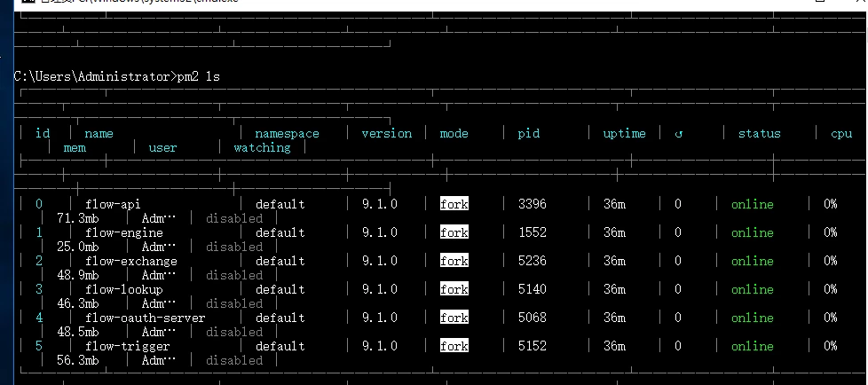Viewport: 868px width, 385px height.
Task: Click online status of flow-lookup
Action: 753,289
